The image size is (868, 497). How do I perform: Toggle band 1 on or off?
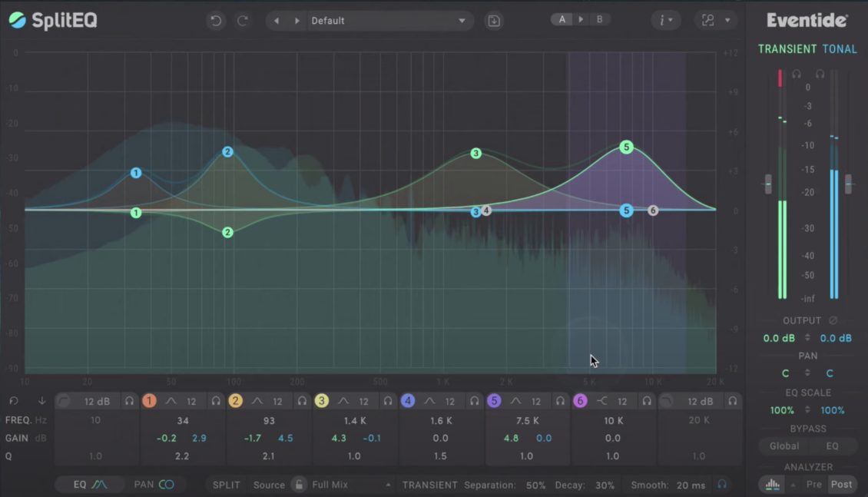click(149, 401)
